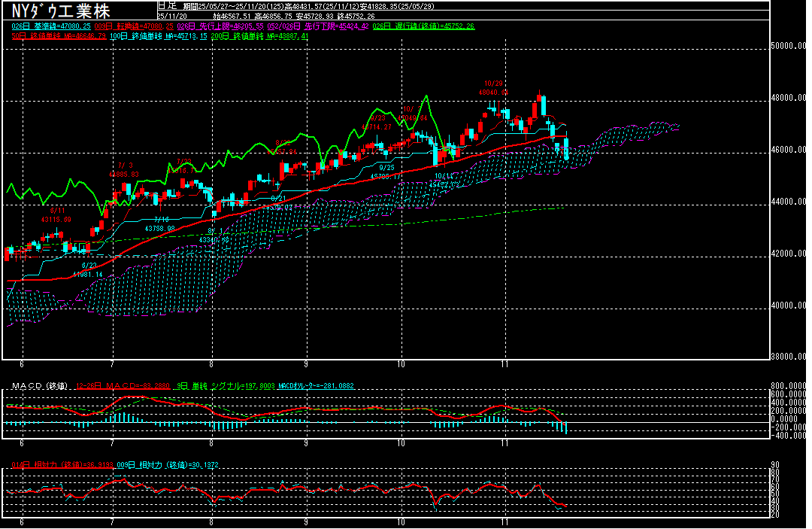This screenshot has width=812, height=529.
Task: Click the 50日 終値単純 MA legend
Action: point(58,35)
